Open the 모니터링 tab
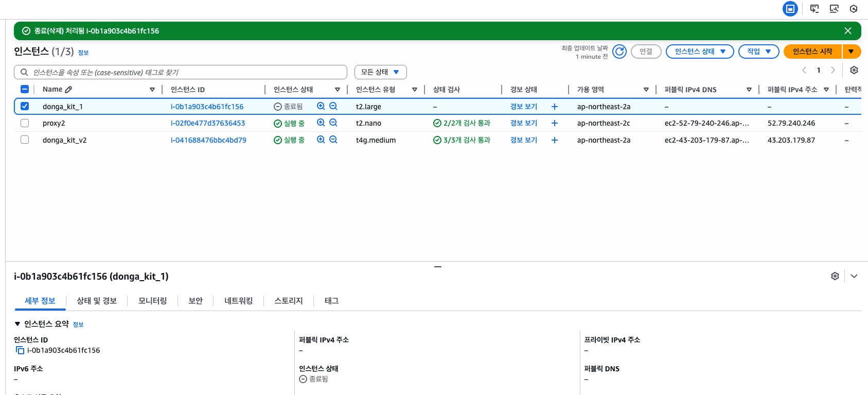 [x=152, y=301]
